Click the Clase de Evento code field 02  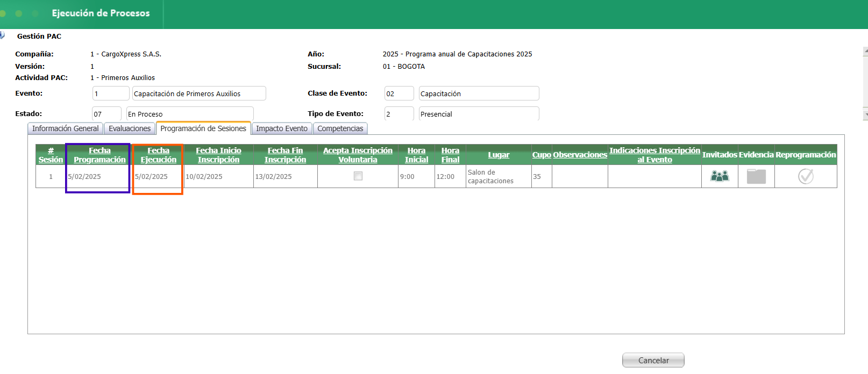pyautogui.click(x=399, y=93)
